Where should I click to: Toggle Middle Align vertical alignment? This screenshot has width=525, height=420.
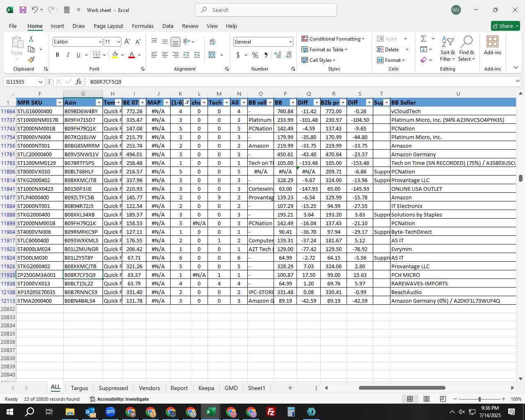[x=165, y=41]
